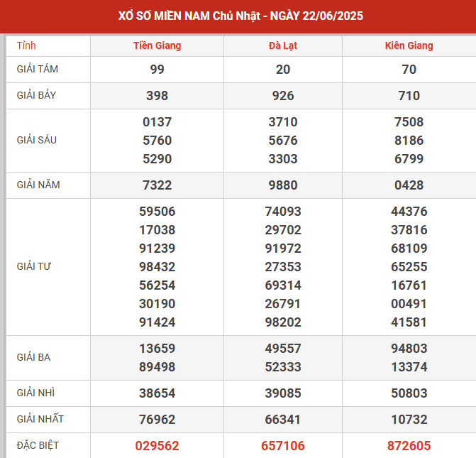Screen dimensions: 476x458
Task: Select Tiền Giang eighth prize value 99
Action: point(157,70)
